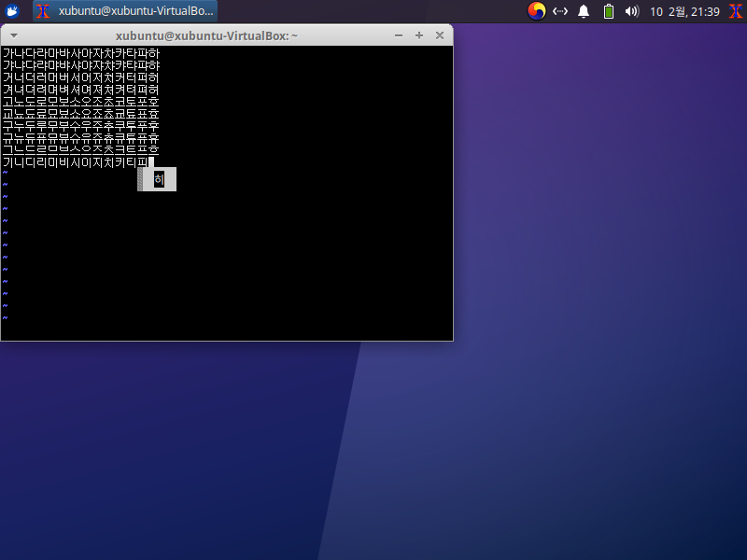This screenshot has height=560, width=747.
Task: Click the line starting with 거너더러머버서
Action: tap(81, 77)
